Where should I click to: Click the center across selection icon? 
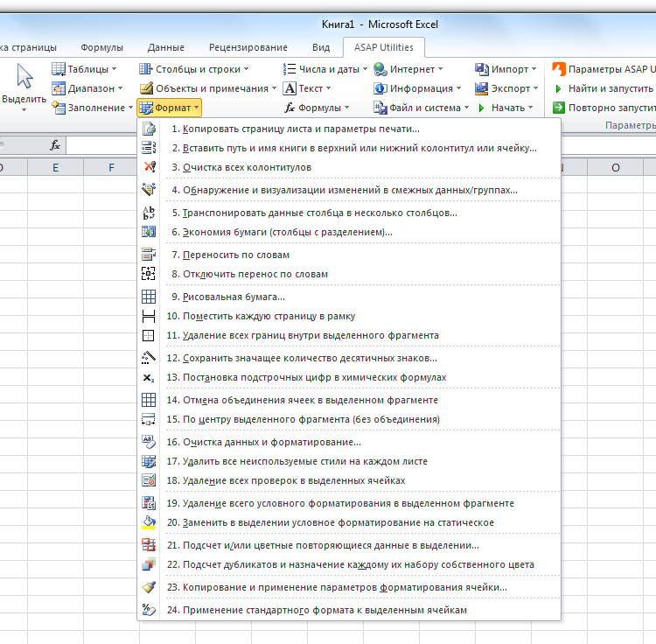click(149, 419)
